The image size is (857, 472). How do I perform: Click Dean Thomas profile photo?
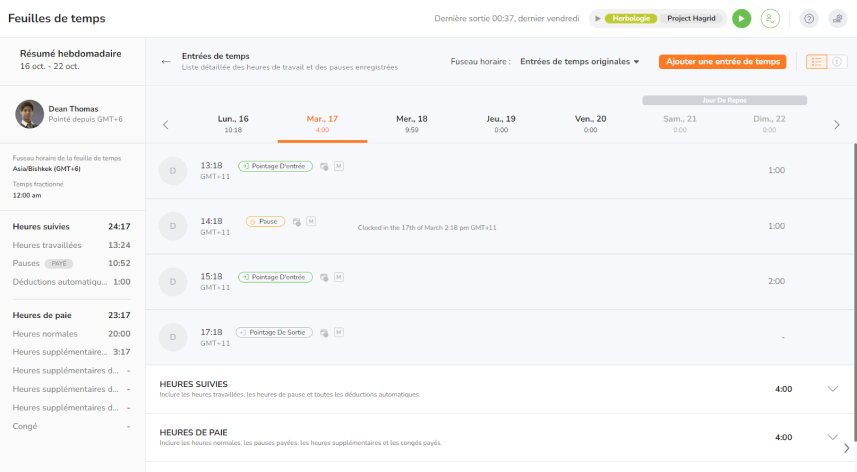tap(30, 114)
